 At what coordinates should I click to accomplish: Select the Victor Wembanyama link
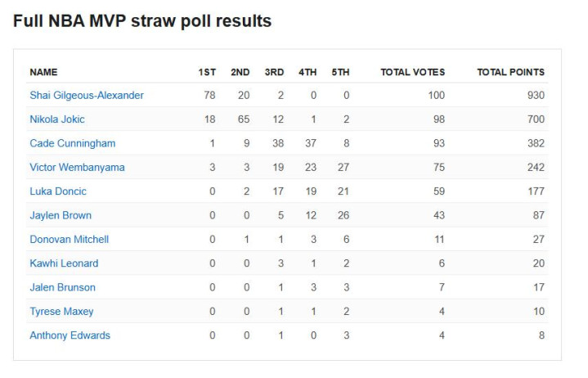pos(77,168)
